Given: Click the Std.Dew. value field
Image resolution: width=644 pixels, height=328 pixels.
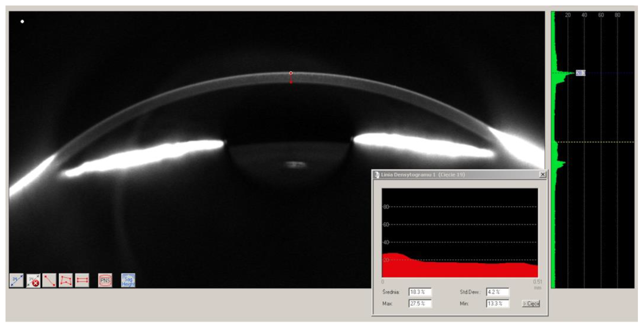Looking at the screenshot, I should [x=497, y=292].
